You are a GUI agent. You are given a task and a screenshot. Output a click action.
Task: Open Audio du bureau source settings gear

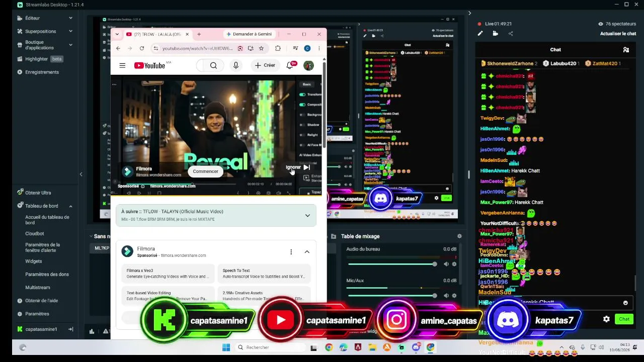tap(454, 264)
